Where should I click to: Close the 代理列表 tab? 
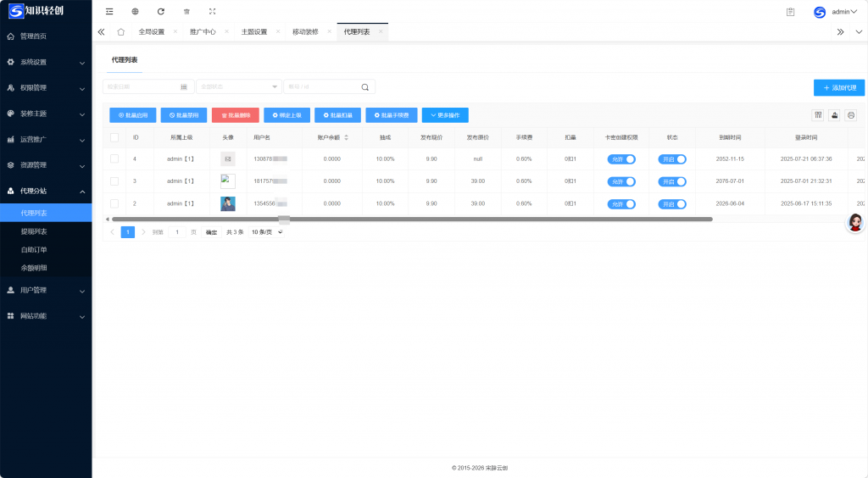coord(381,31)
